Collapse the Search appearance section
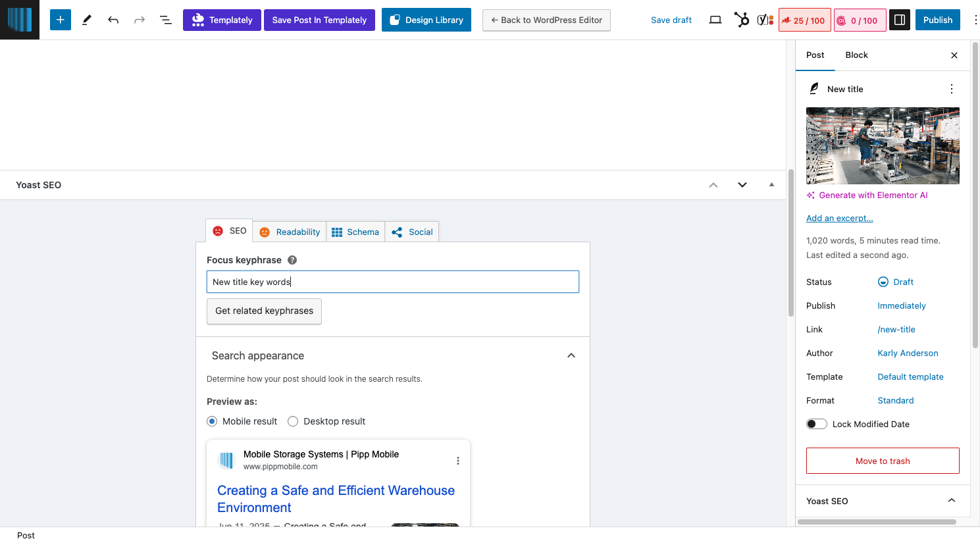This screenshot has height=543, width=980. (571, 355)
